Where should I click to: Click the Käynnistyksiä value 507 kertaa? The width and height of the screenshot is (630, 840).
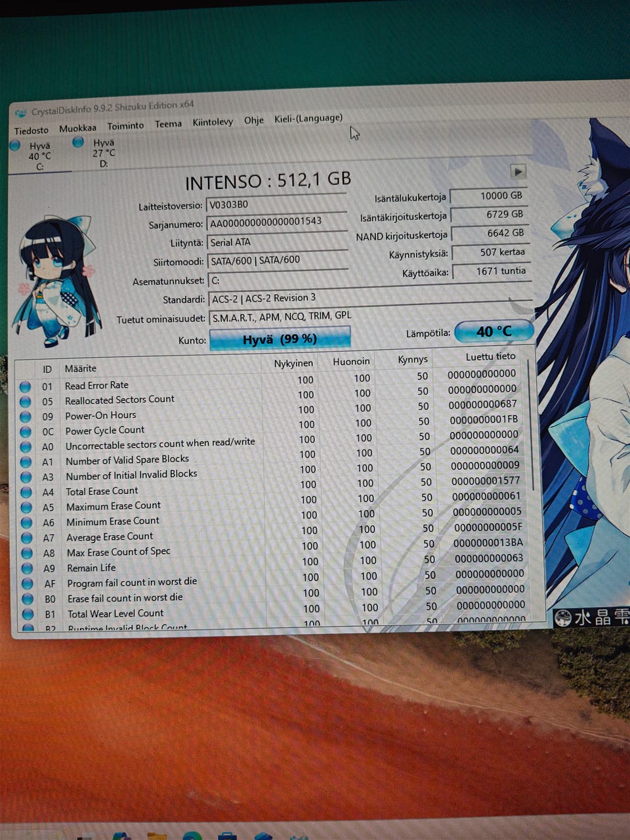(x=492, y=252)
